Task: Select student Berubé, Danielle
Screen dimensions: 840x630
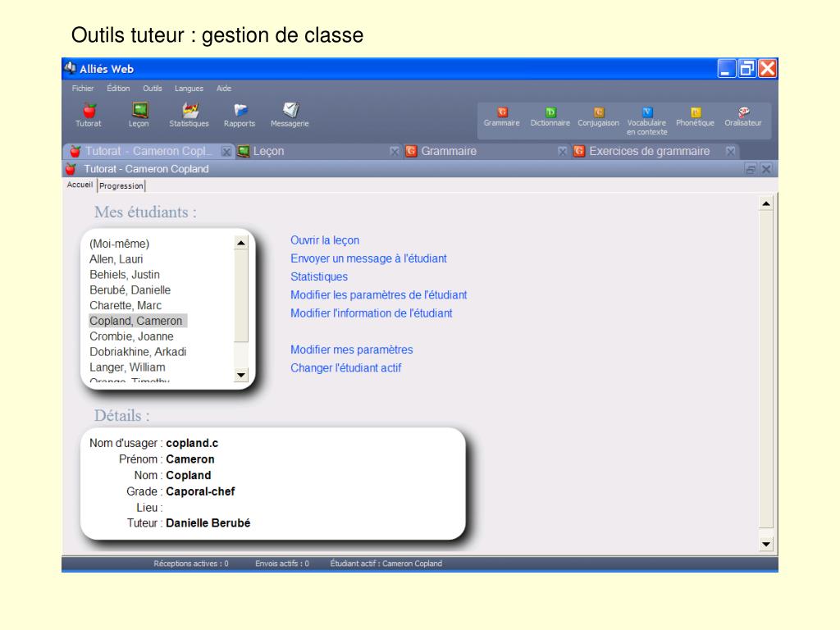Action: tap(130, 290)
